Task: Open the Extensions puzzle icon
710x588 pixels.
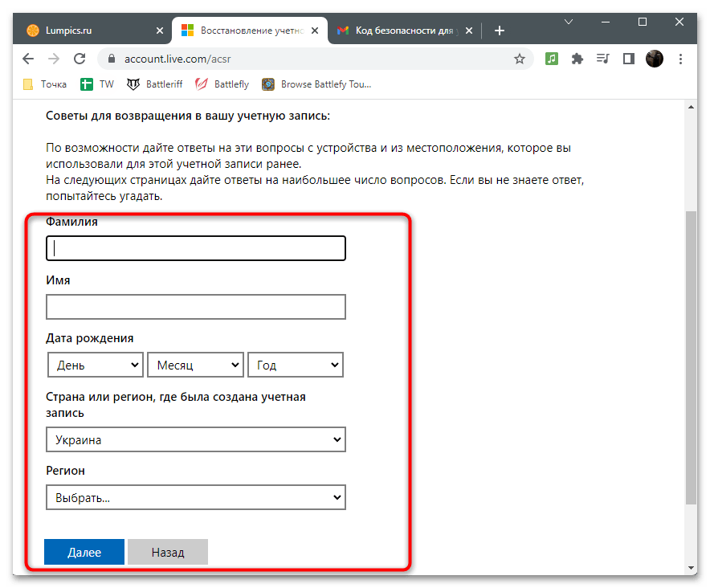Action: pyautogui.click(x=577, y=59)
